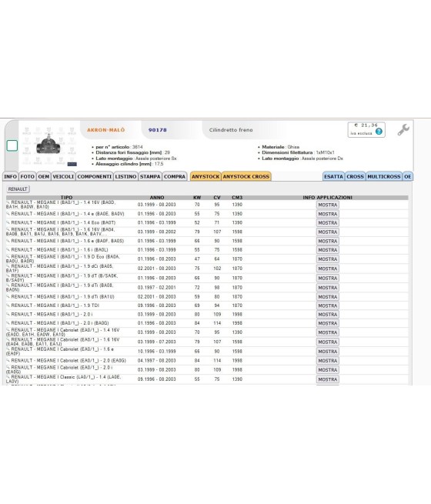
Task: Open the LISTINO tab
Action: (x=125, y=176)
